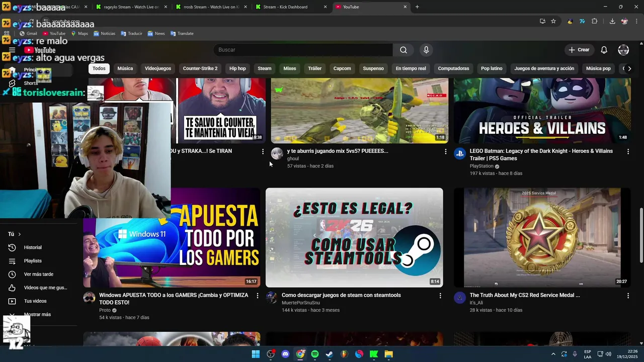This screenshot has height=362, width=644.
Task: Select the En tiempo real chip
Action: coord(411,68)
